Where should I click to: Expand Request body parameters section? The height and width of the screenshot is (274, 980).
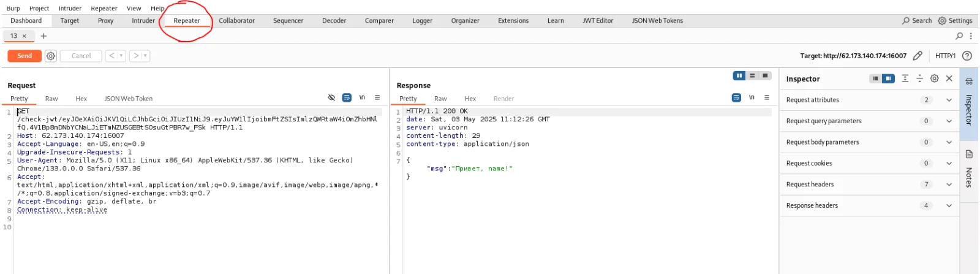(949, 142)
